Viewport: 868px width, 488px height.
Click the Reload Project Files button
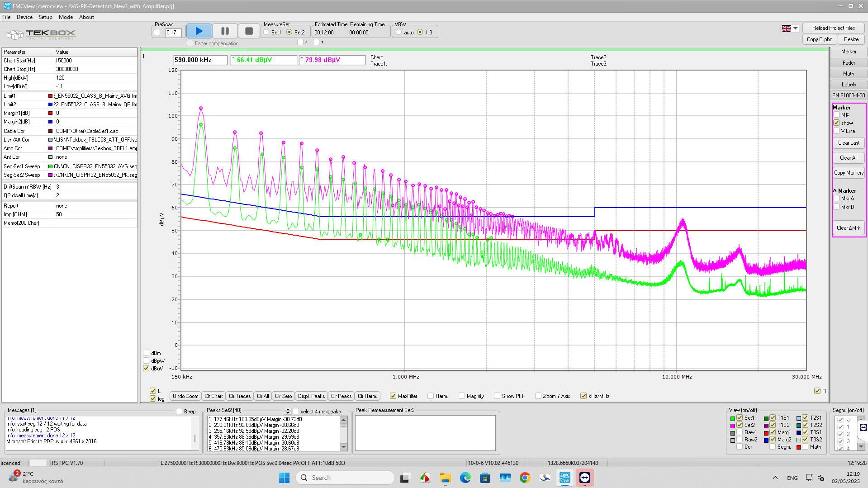click(x=833, y=28)
